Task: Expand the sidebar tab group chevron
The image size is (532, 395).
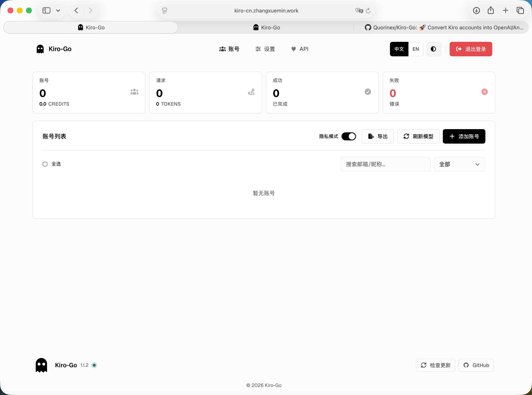Action: (x=58, y=10)
